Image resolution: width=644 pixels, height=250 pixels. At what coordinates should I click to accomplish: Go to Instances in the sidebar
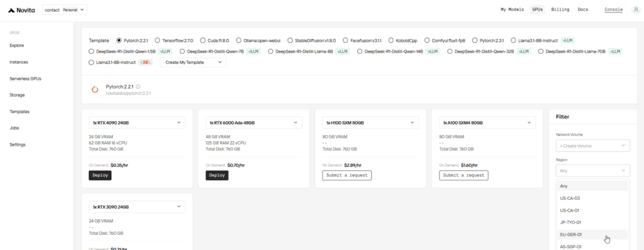tap(18, 62)
